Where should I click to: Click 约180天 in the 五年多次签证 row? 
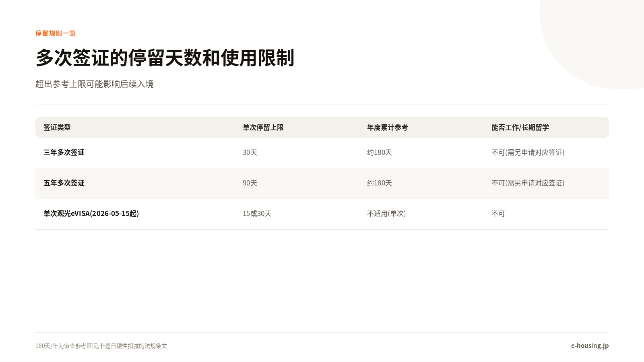click(380, 183)
